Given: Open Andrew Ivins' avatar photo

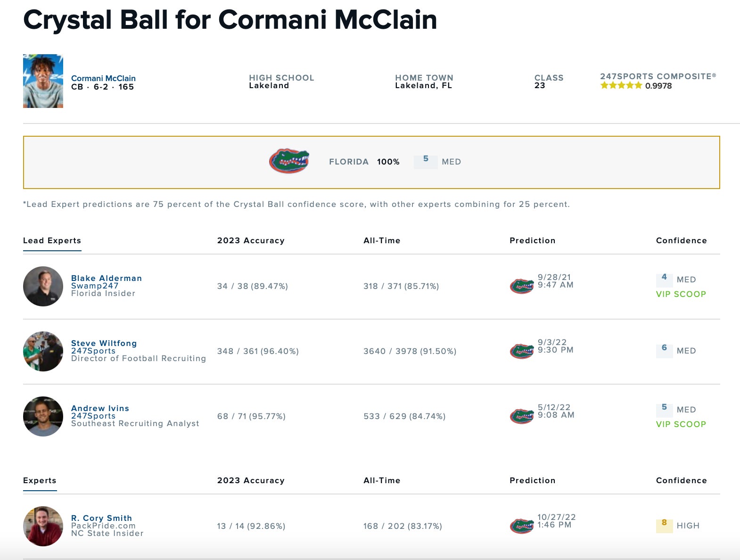Looking at the screenshot, I should tap(43, 416).
